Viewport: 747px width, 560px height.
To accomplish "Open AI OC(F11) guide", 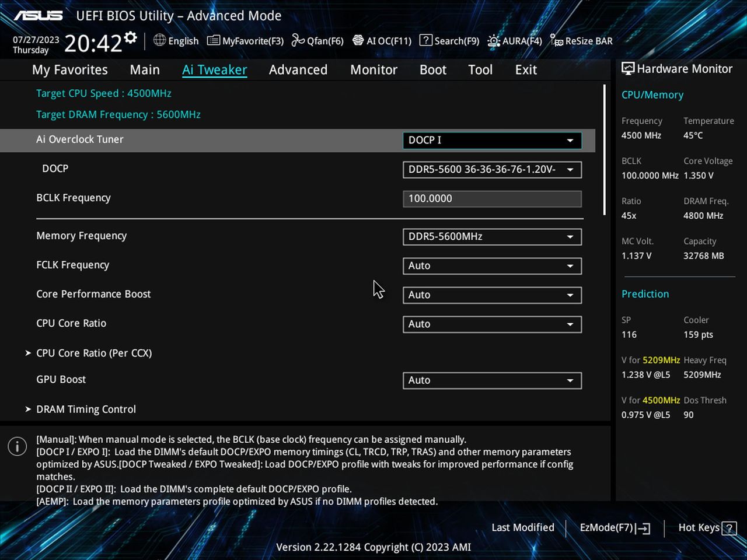I will click(x=382, y=41).
